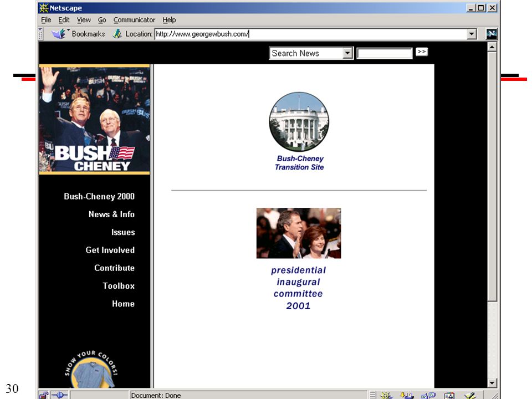
Task: Maximize the Netscape window
Action: point(481,8)
